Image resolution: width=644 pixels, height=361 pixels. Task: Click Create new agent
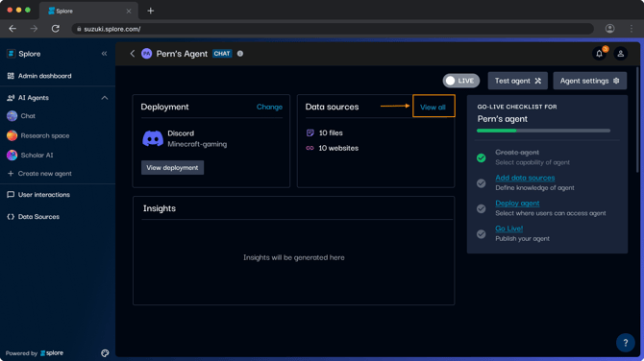click(x=39, y=174)
